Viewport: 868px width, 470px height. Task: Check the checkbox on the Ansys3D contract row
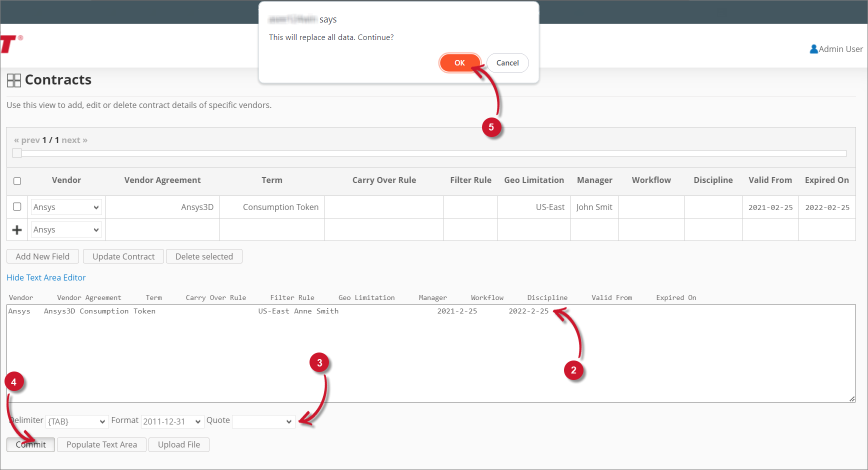coord(17,206)
